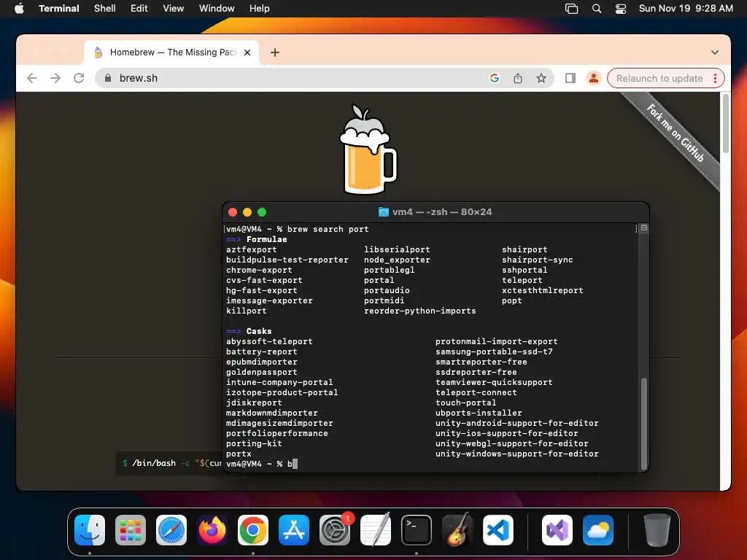
Task: Click the Terminal split pane button
Action: 644,228
